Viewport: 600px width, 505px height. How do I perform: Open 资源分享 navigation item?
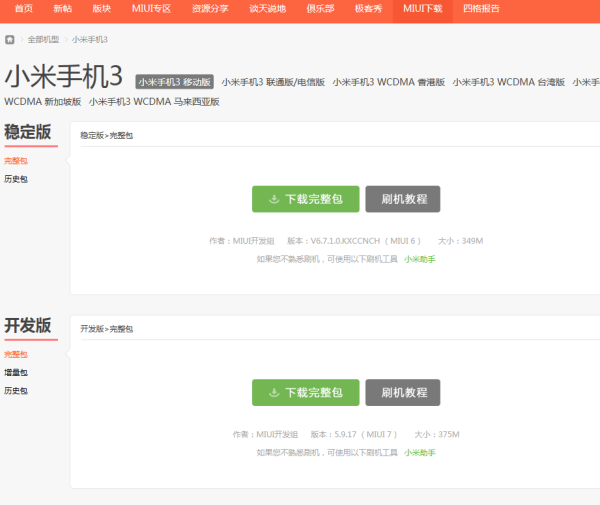click(210, 8)
